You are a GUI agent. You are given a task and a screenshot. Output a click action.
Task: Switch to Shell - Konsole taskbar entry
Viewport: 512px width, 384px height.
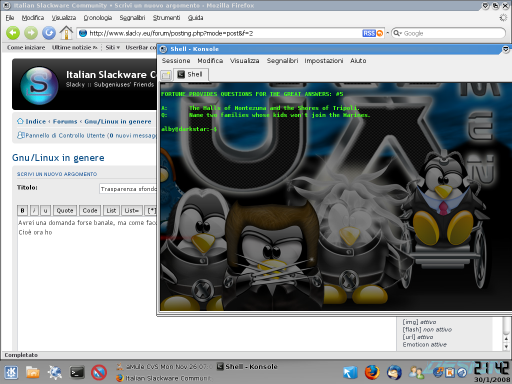pyautogui.click(x=247, y=367)
